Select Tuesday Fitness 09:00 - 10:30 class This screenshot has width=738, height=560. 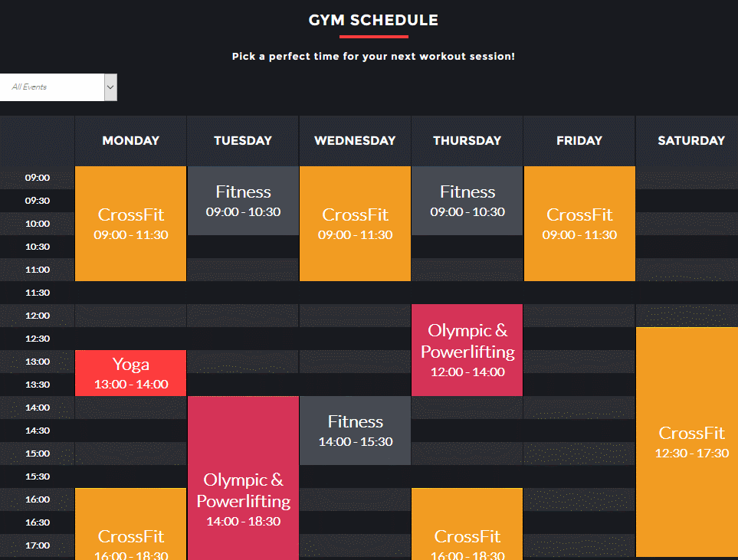[244, 201]
